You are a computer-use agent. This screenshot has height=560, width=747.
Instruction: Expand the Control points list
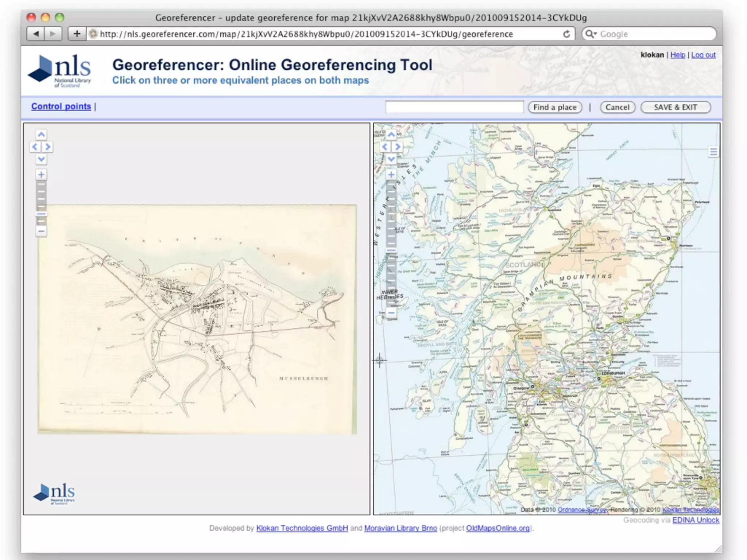(x=61, y=106)
